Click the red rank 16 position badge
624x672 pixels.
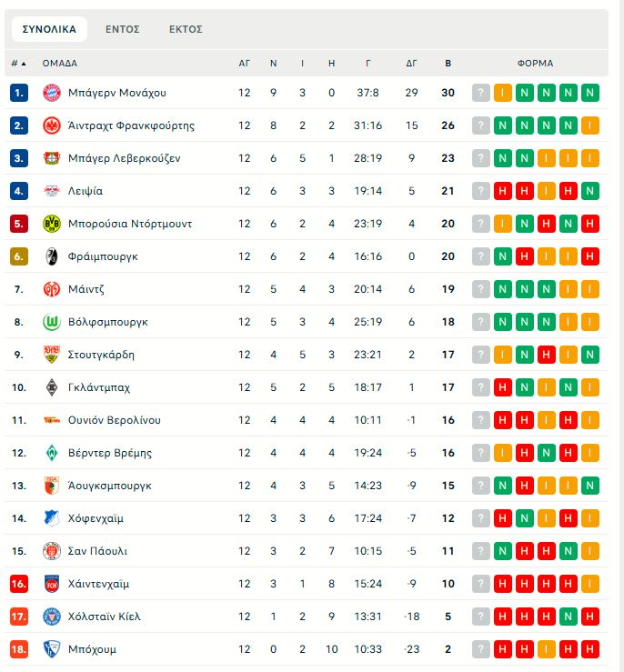point(20,584)
